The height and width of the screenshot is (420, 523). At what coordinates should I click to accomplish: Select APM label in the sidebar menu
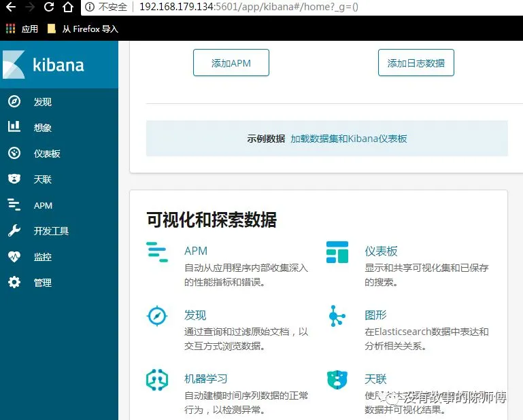pyautogui.click(x=43, y=205)
